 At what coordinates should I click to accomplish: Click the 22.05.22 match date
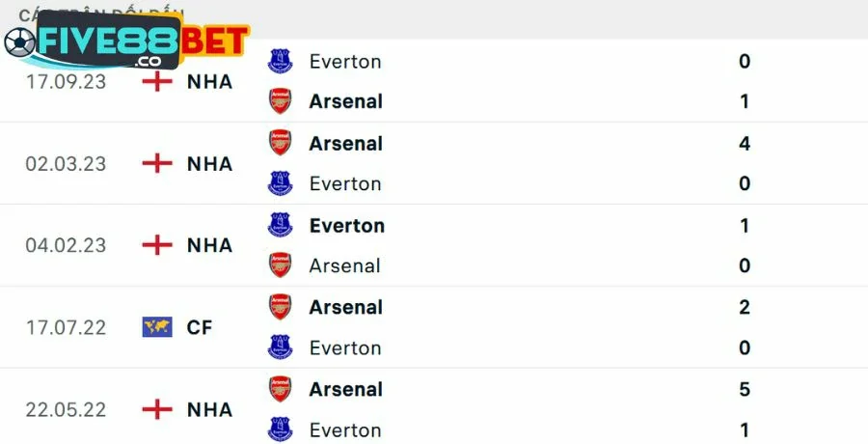66,409
